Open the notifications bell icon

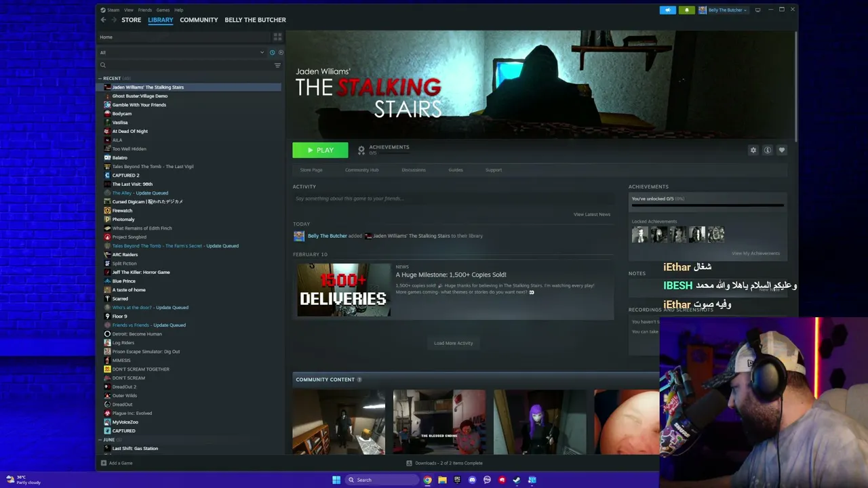coord(686,10)
